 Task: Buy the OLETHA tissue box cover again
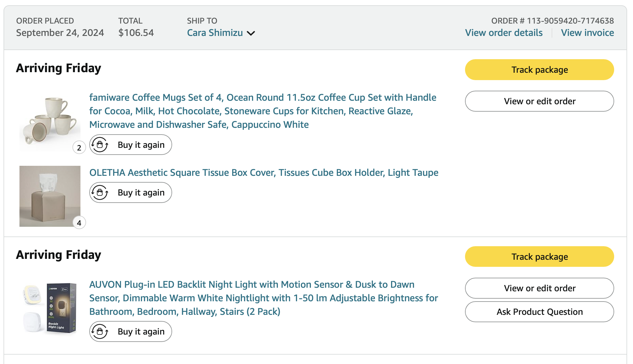pos(141,193)
